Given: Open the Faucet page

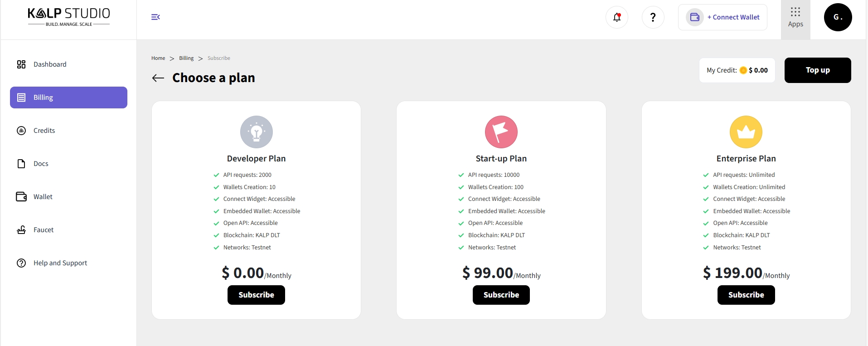Looking at the screenshot, I should click(x=44, y=230).
